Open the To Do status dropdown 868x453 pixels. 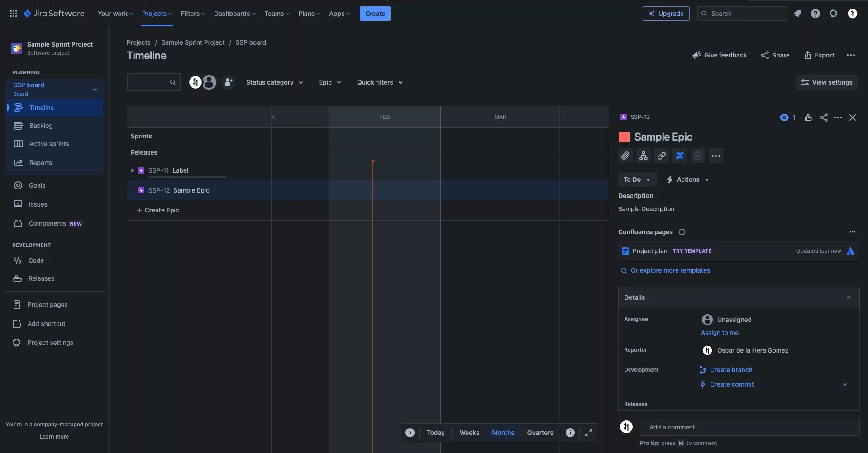coord(637,179)
